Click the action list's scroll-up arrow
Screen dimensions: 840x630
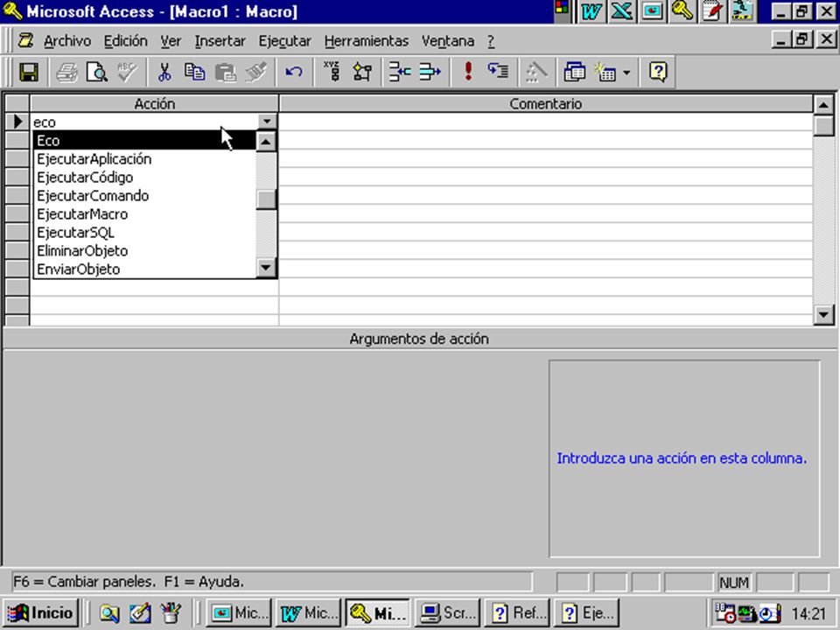click(x=266, y=142)
